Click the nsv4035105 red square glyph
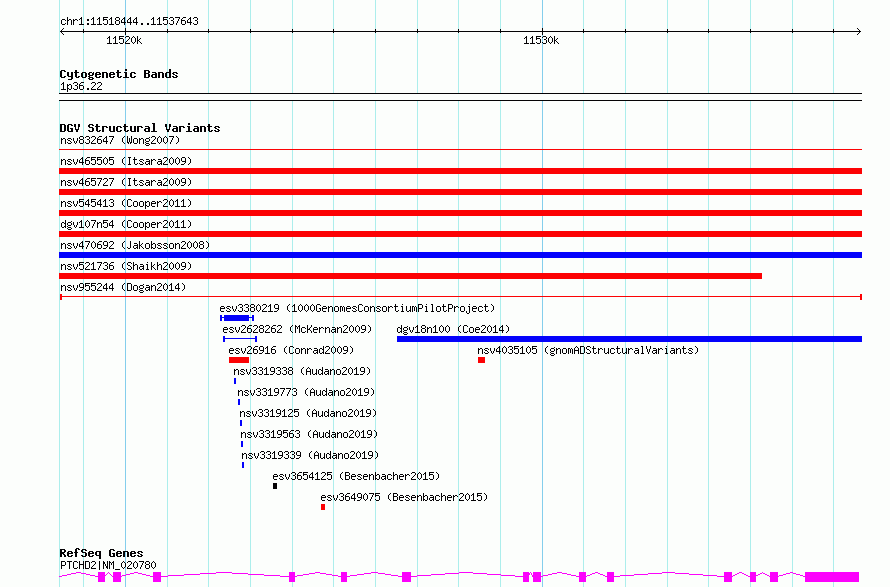This screenshot has width=890, height=587. coord(481,360)
